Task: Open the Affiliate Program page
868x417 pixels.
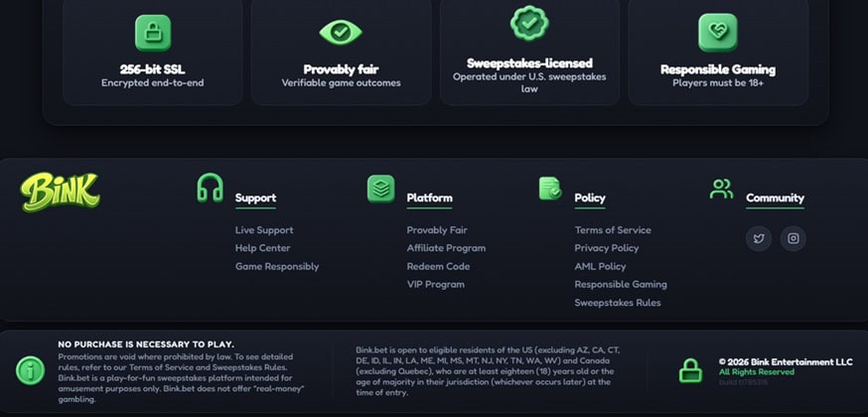Action: [x=446, y=248]
